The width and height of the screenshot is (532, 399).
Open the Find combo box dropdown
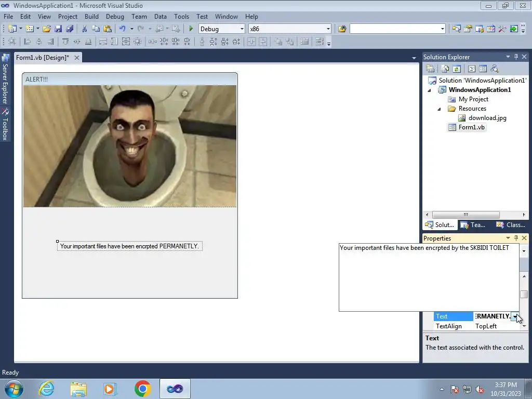(x=443, y=29)
